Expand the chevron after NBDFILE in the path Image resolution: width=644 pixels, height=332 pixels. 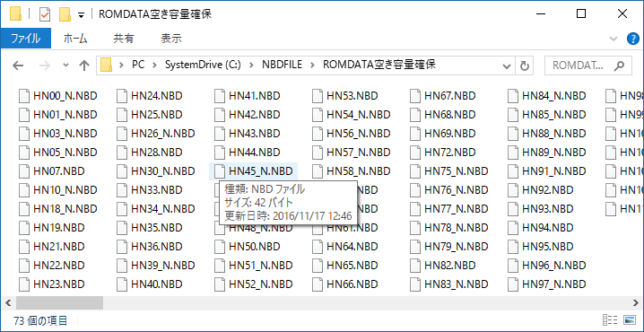pos(313,65)
